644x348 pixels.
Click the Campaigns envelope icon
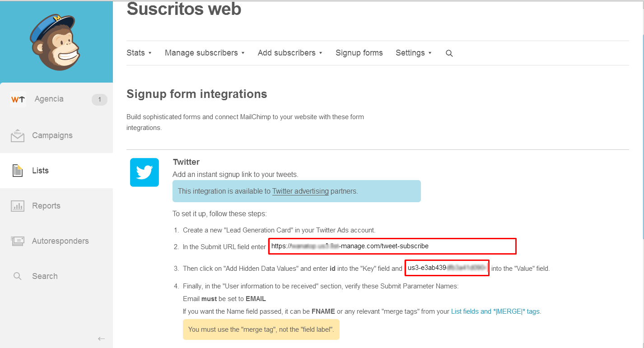[x=18, y=135]
